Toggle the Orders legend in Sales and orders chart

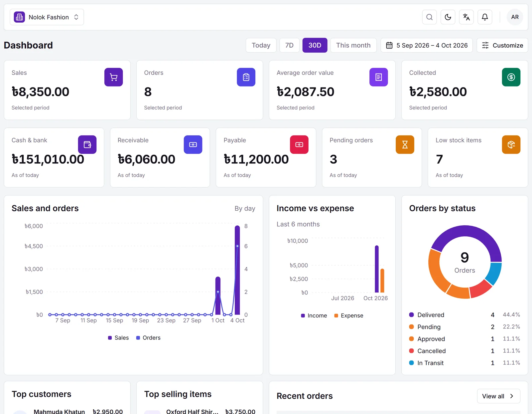(148, 338)
